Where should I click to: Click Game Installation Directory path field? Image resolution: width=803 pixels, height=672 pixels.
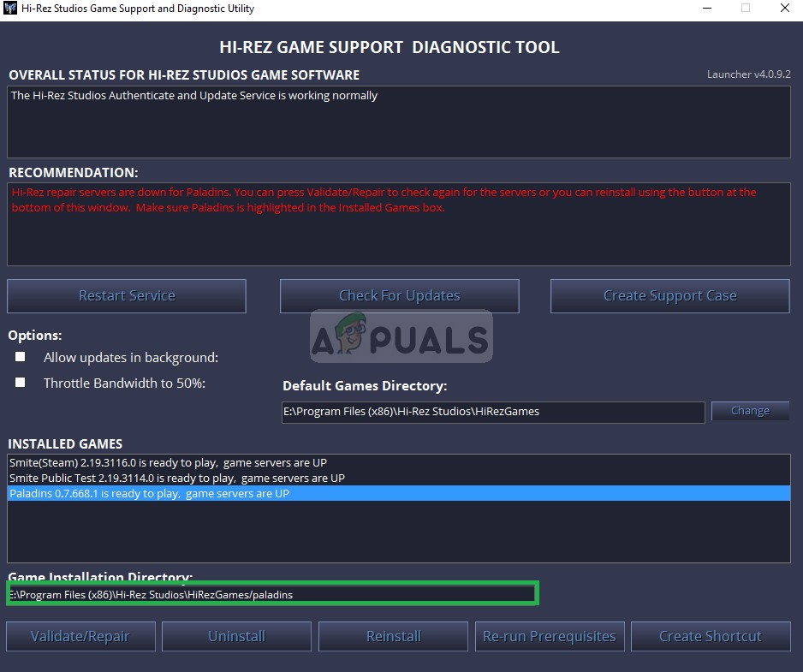click(272, 594)
